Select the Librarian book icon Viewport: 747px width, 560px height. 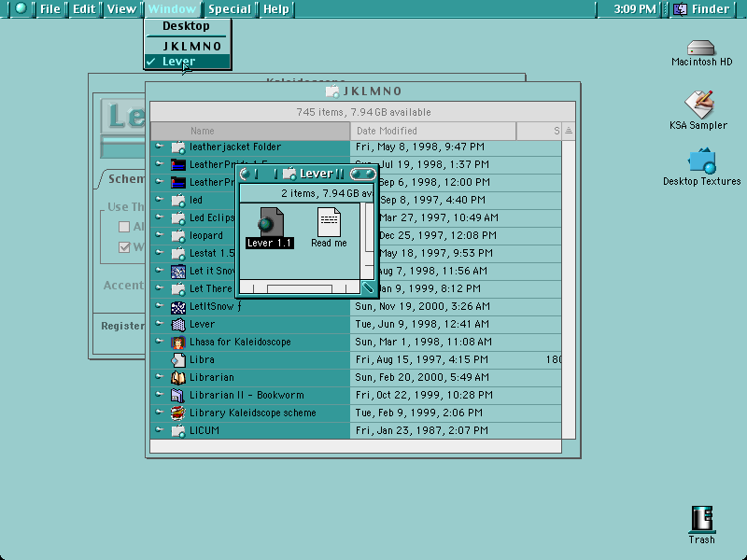[x=178, y=378]
